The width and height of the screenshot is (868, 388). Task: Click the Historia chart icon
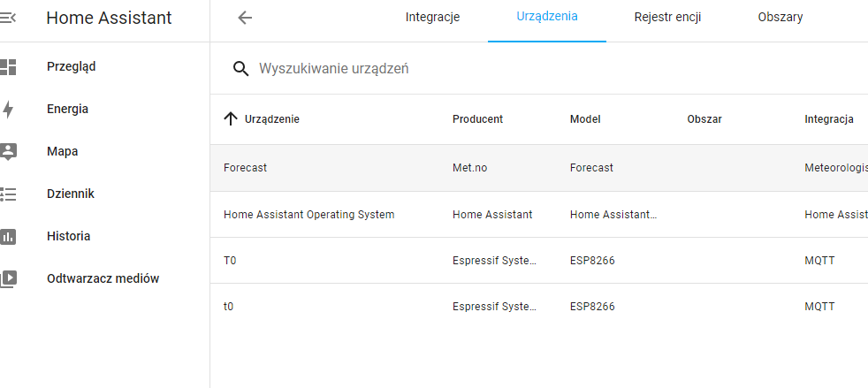pyautogui.click(x=8, y=236)
